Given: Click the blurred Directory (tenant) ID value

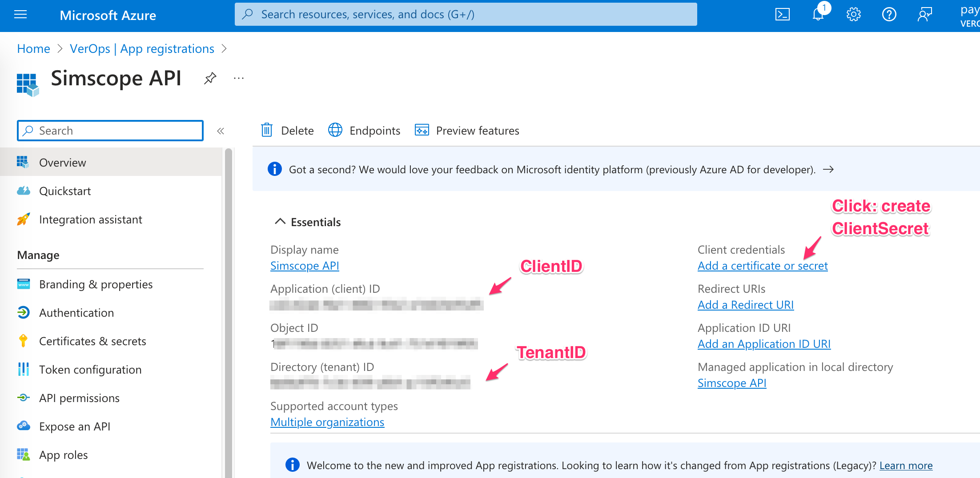Looking at the screenshot, I should click(x=370, y=382).
